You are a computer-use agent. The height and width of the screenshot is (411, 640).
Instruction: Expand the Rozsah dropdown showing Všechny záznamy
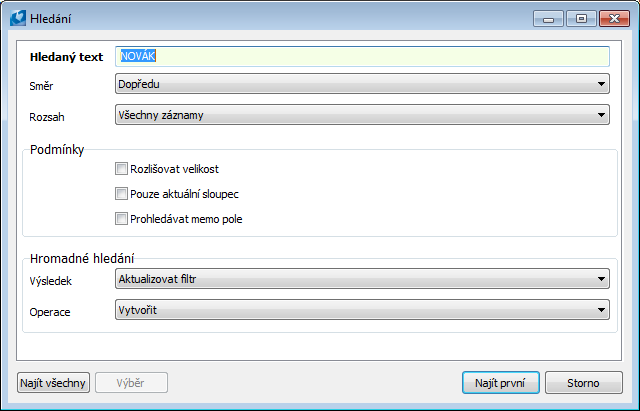click(362, 115)
